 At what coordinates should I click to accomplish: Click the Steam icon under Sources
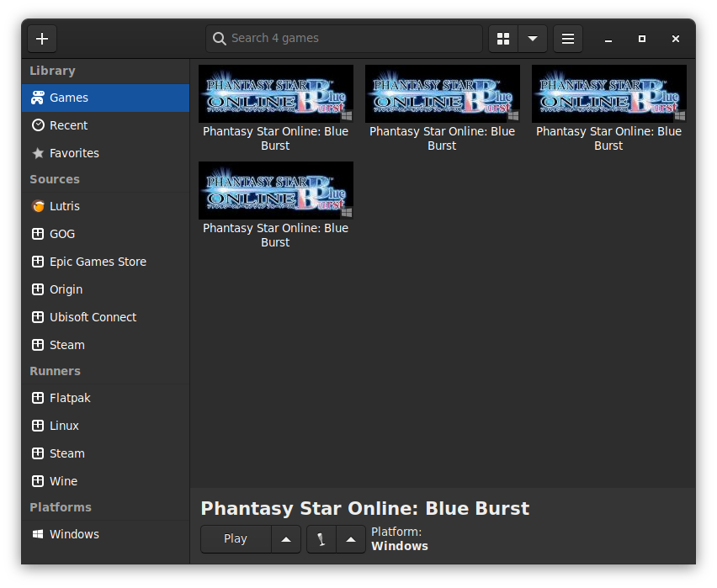click(38, 345)
